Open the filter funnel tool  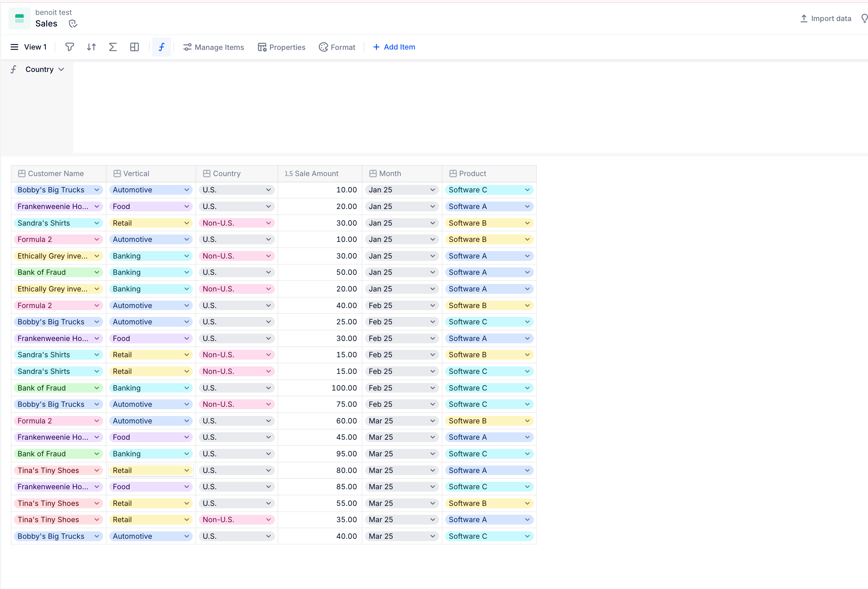point(70,47)
